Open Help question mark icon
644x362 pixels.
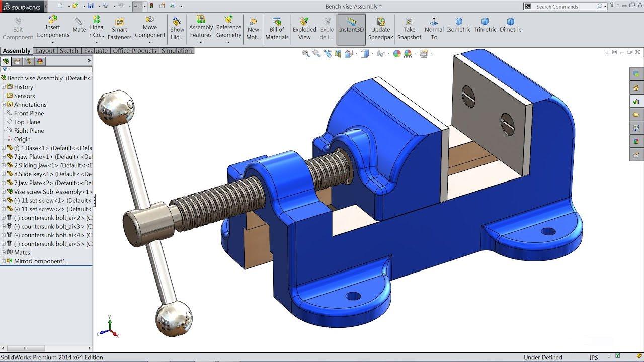coord(612,6)
